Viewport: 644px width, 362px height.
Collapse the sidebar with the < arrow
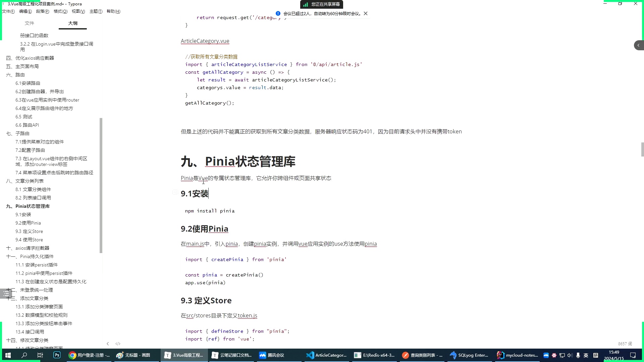108,344
